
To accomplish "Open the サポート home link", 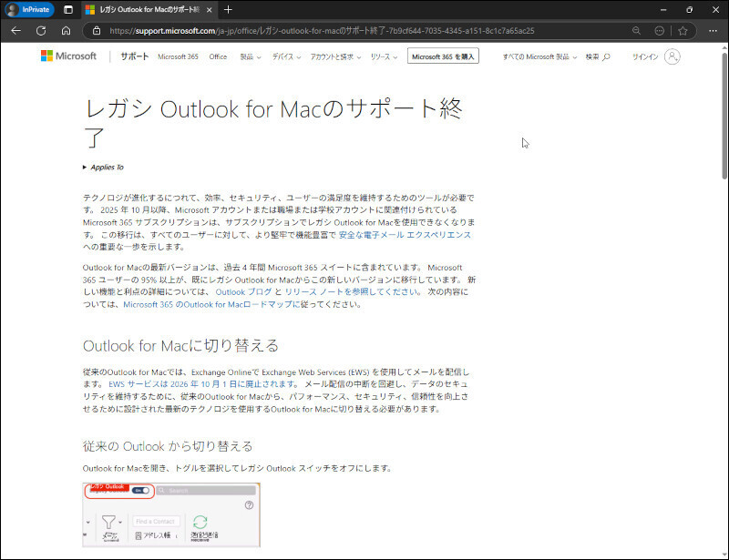I will click(134, 56).
